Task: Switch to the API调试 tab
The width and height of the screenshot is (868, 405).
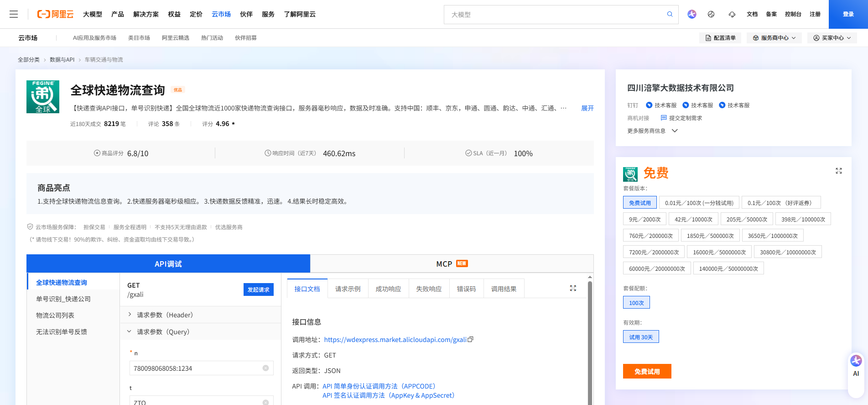Action: tap(168, 263)
